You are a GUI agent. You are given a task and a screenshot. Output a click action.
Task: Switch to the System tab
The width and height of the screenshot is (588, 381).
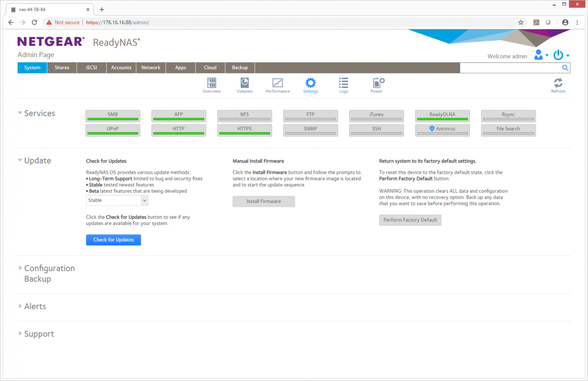32,68
